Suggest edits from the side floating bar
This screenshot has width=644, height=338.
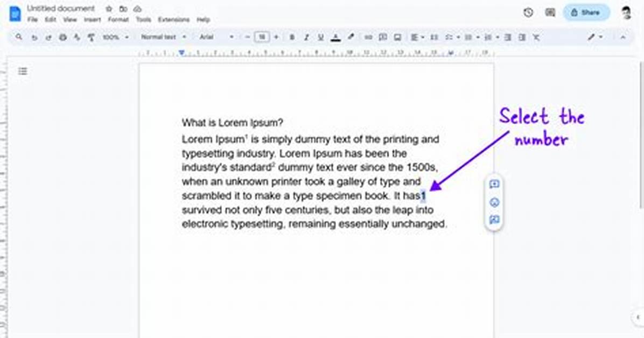[x=494, y=220]
